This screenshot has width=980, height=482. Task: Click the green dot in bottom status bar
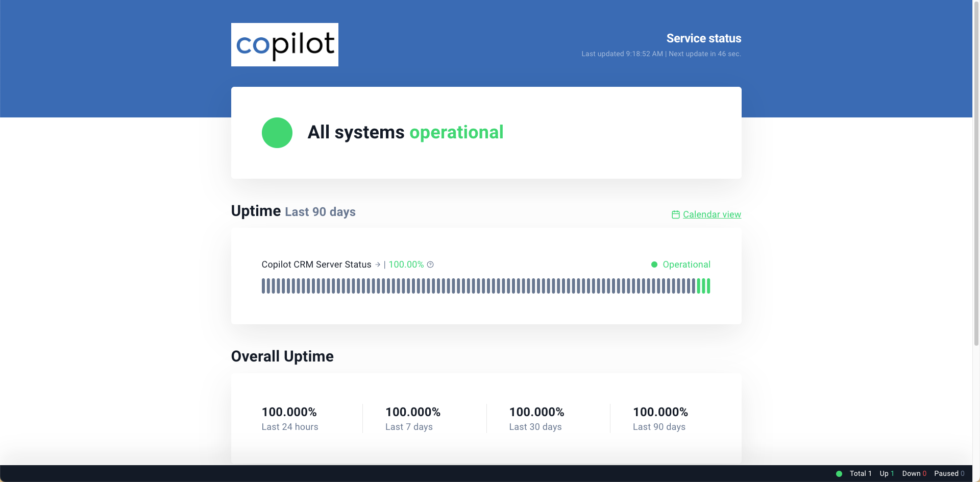839,474
